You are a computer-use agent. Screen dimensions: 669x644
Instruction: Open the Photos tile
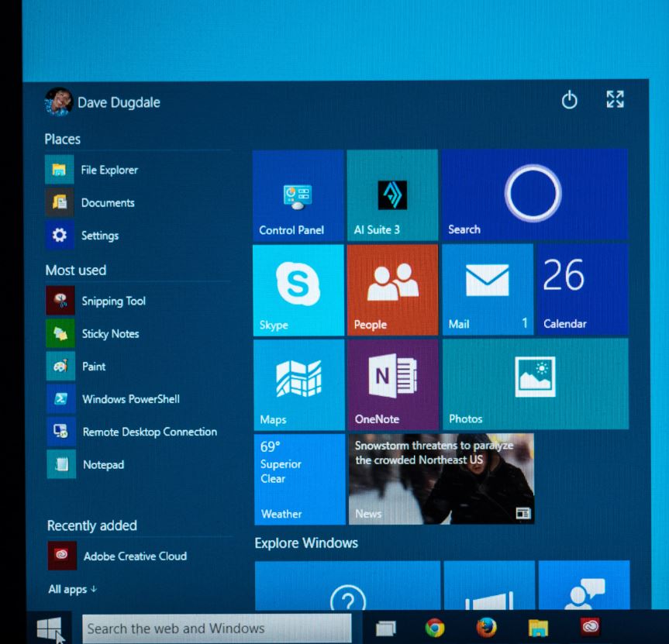tap(535, 384)
